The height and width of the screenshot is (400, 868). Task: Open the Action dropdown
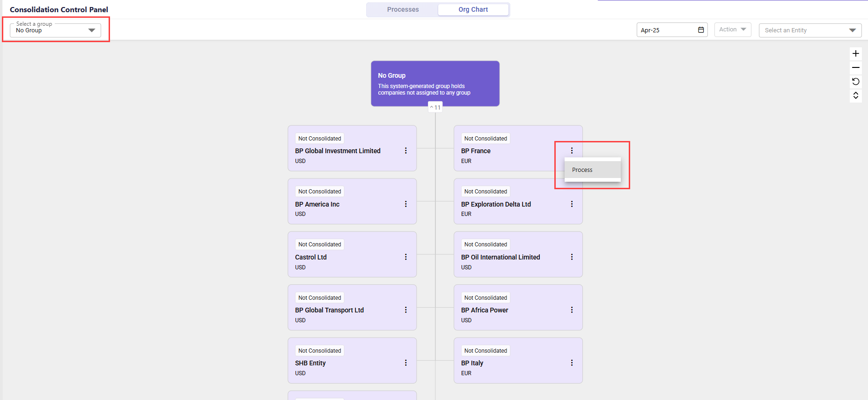[733, 30]
